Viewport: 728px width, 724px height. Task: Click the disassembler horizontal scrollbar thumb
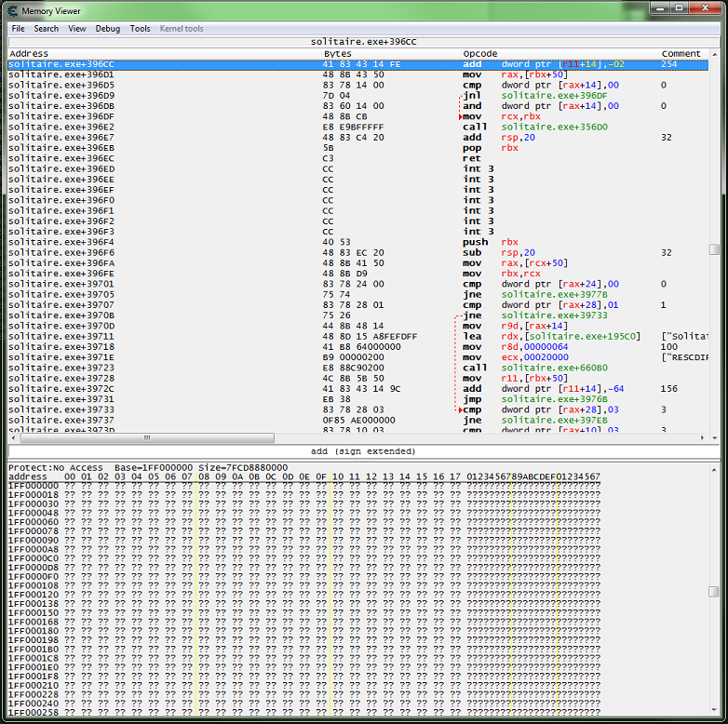(x=147, y=438)
